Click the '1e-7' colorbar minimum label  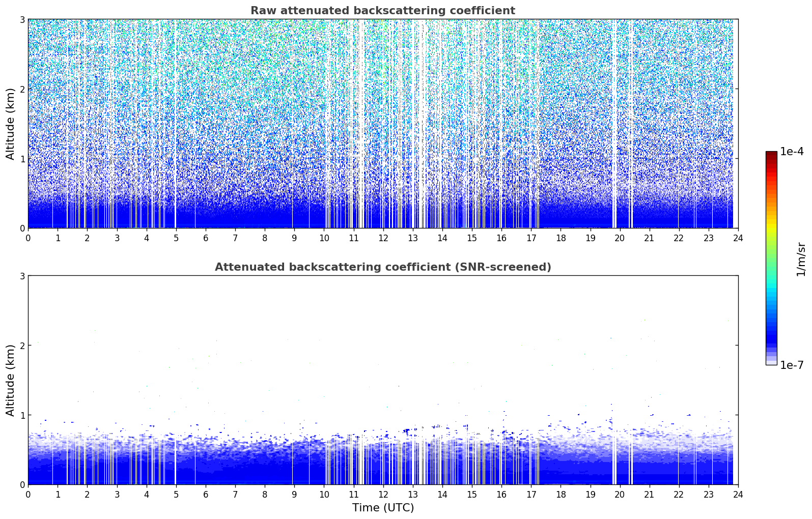792,365
